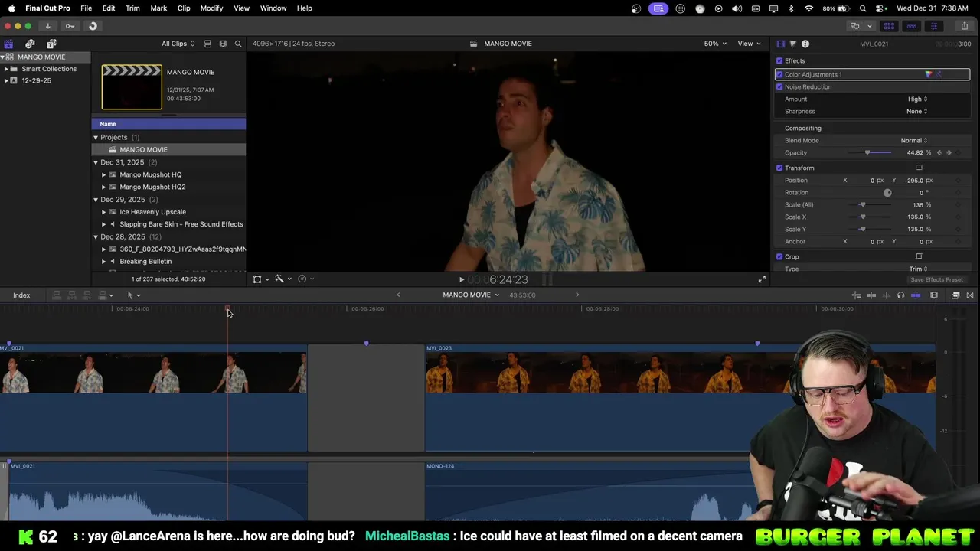Open the Color inspector triangle icon

[x=792, y=44]
